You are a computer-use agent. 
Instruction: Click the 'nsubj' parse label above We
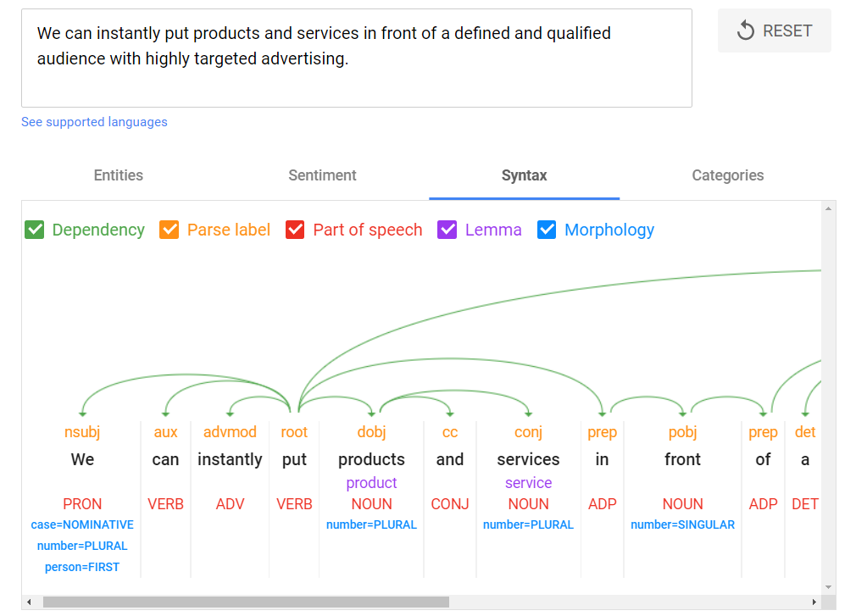click(x=82, y=432)
